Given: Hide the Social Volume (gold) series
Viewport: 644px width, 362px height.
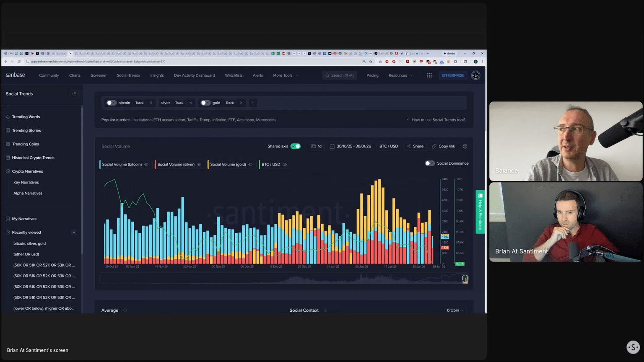Looking at the screenshot, I should coord(250,165).
